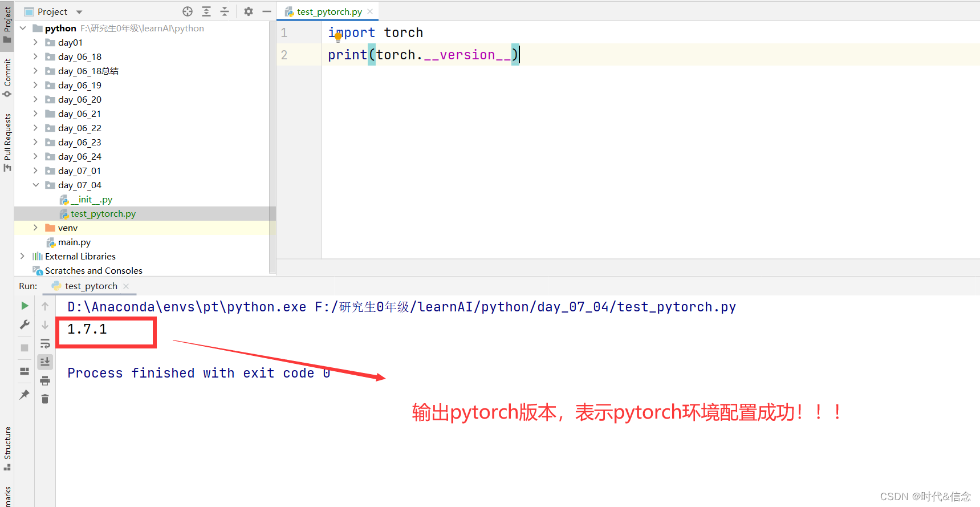Close the test_pytorch.py editor tab

pos(370,11)
